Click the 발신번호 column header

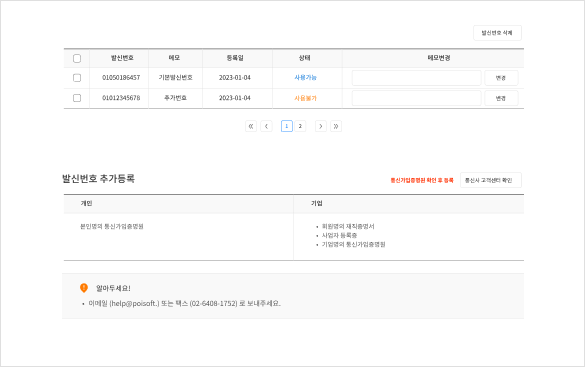tap(122, 58)
